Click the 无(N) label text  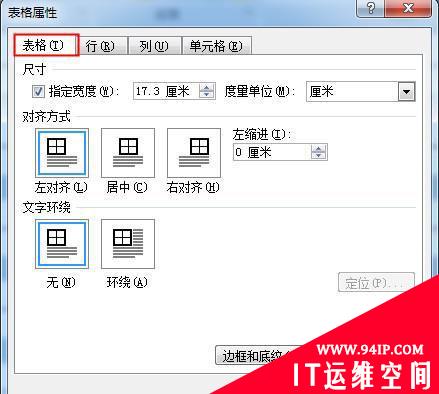(x=61, y=282)
